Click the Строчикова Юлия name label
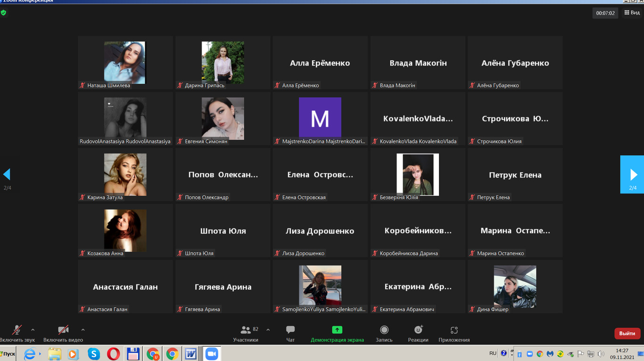The height and width of the screenshot is (361, 644). coord(499,141)
